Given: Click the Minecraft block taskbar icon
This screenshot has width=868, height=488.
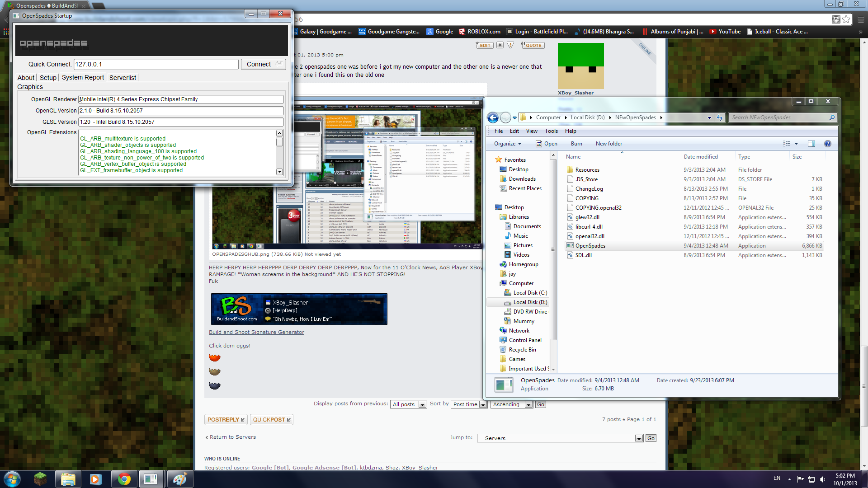Looking at the screenshot, I should (40, 479).
